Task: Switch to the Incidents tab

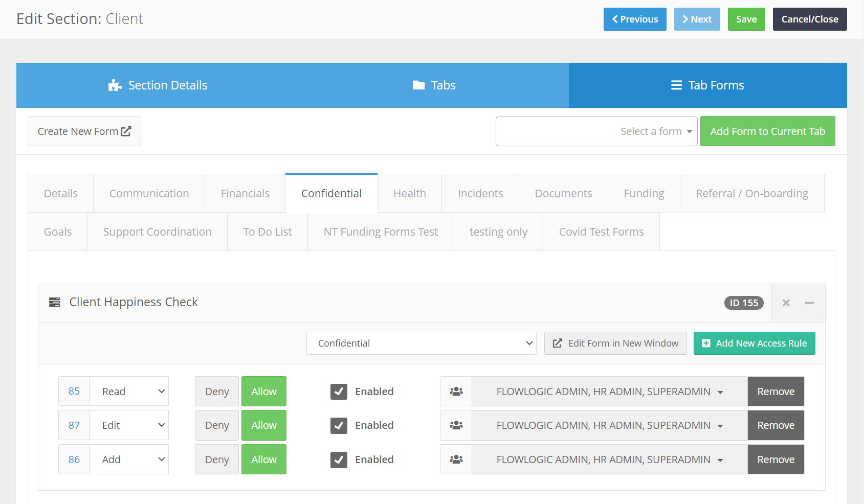Action: coord(480,193)
